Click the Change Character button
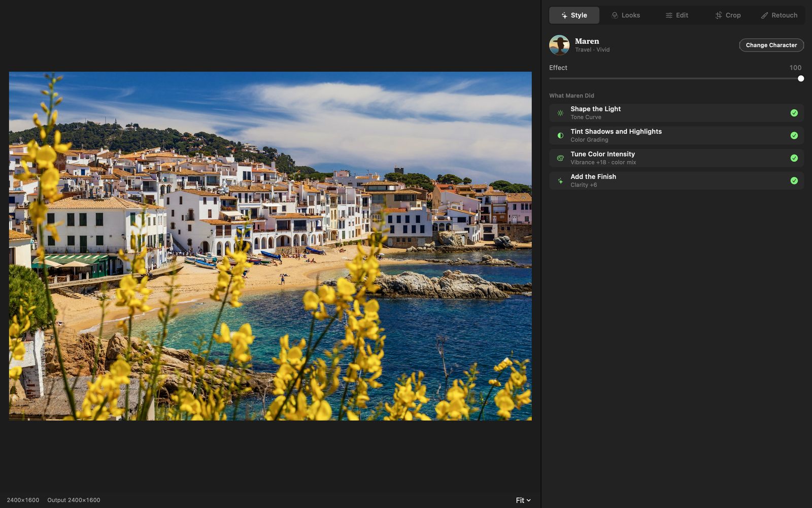 tap(771, 45)
